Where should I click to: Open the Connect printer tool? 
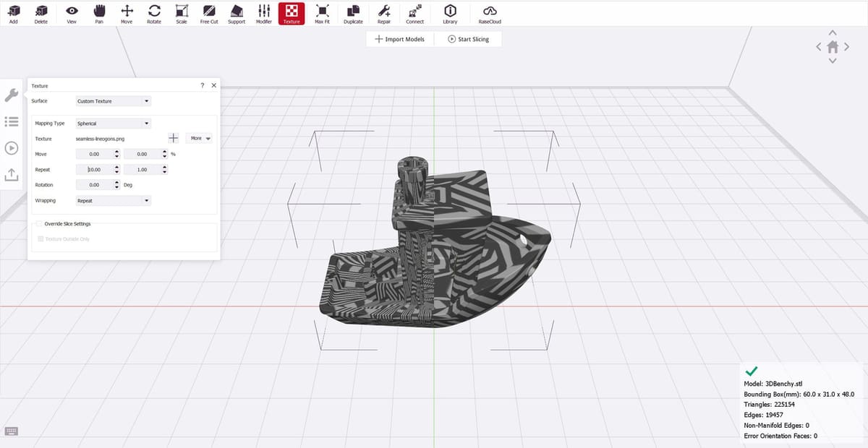pos(415,14)
